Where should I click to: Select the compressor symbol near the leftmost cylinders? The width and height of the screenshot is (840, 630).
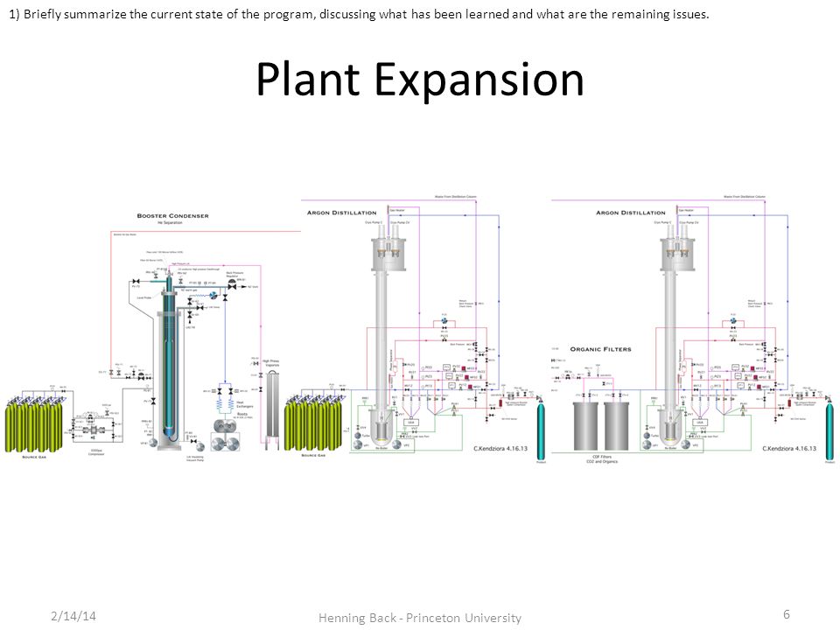coord(94,430)
